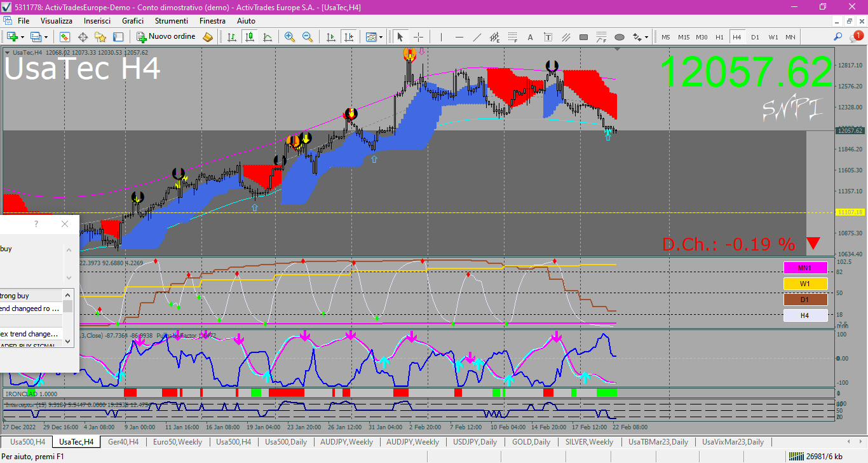The image size is (868, 463).
Task: Select the Fibonacci retracement tool
Action: coord(512,37)
